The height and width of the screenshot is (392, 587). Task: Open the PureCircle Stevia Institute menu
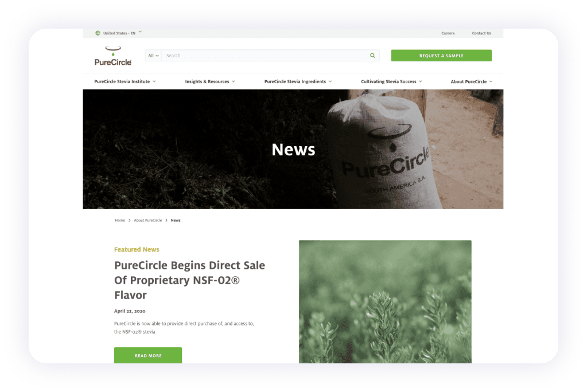tap(124, 81)
